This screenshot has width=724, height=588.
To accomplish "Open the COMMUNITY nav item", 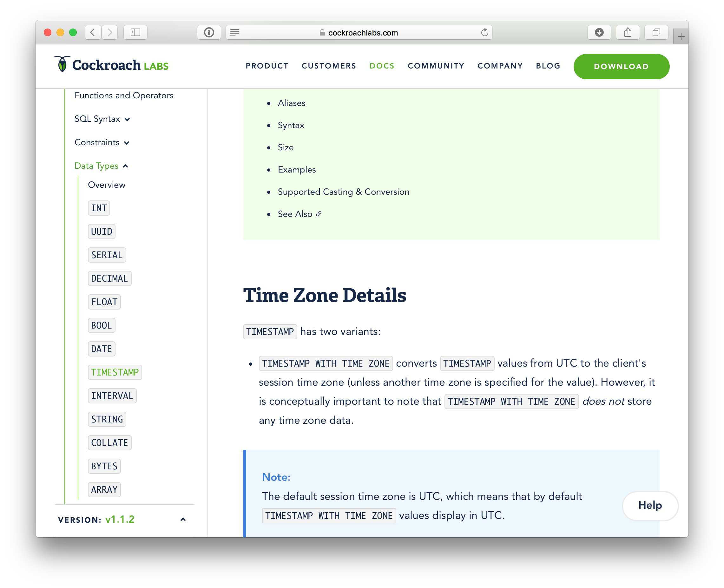I will tap(436, 66).
